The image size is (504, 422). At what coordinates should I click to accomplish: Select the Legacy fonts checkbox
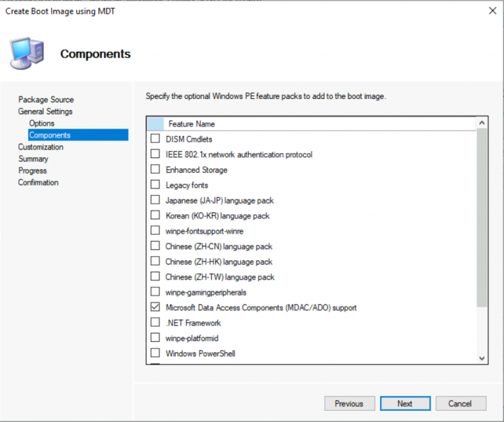click(x=156, y=185)
